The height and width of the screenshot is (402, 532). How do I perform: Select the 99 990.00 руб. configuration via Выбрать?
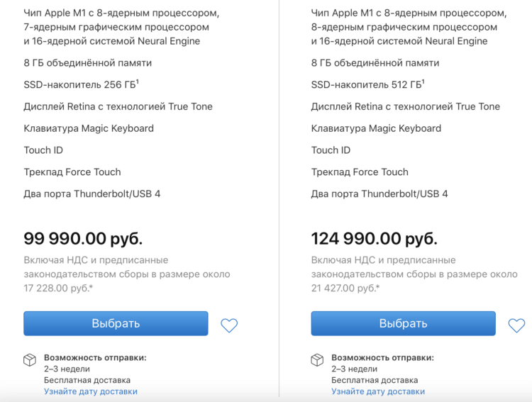click(116, 323)
